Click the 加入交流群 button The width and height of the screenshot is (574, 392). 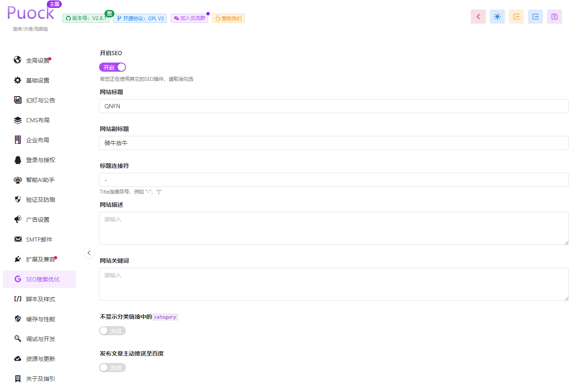[x=189, y=18]
